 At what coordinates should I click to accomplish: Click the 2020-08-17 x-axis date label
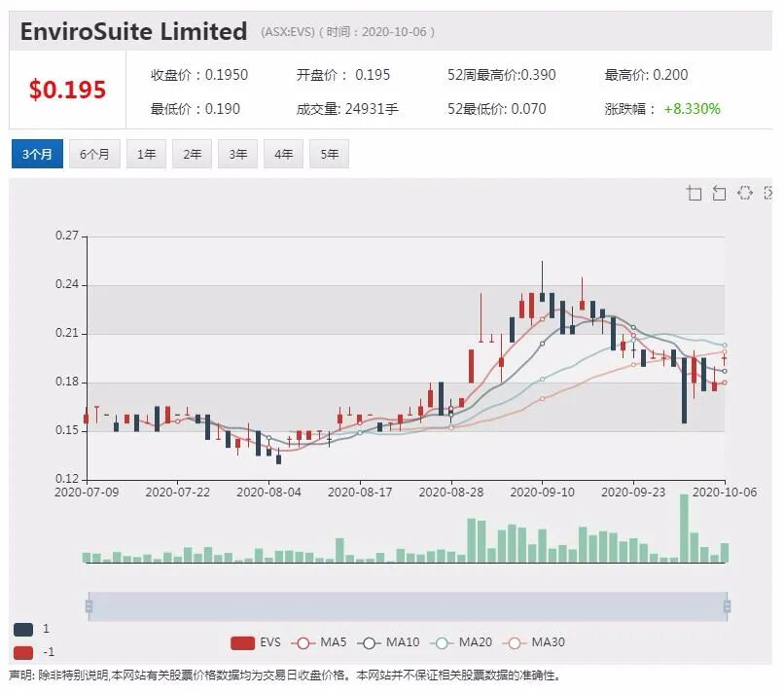[x=360, y=493]
